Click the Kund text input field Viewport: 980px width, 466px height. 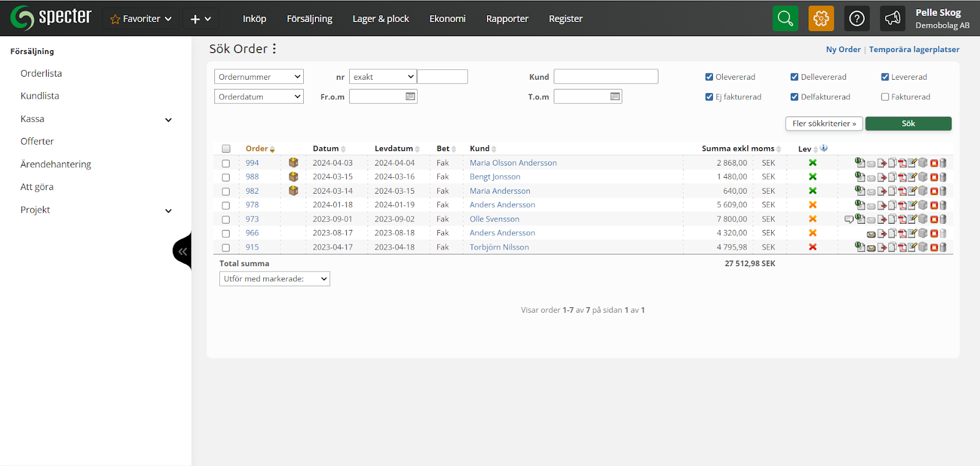606,77
